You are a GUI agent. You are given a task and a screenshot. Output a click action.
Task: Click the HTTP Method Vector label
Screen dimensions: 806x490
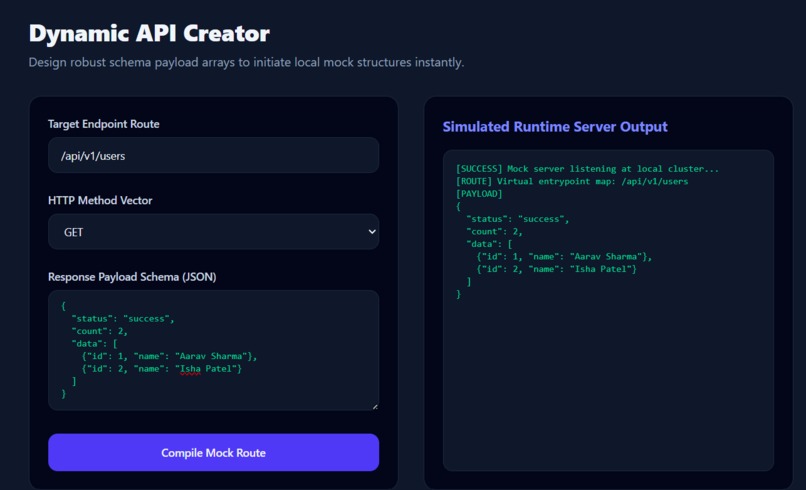[x=100, y=201]
